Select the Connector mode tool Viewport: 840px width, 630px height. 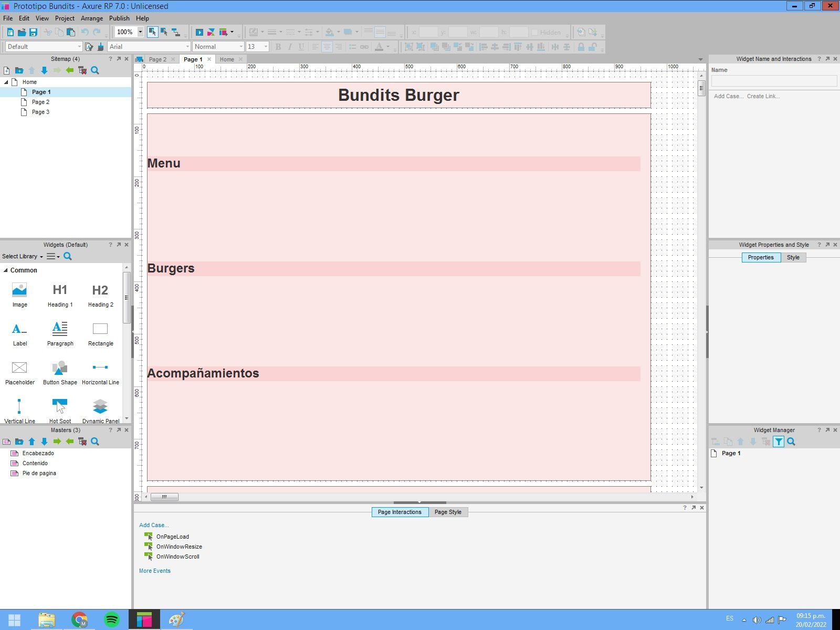176,32
